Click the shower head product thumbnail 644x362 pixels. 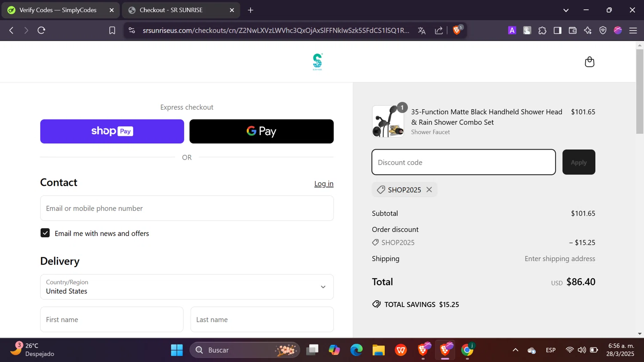(x=388, y=121)
